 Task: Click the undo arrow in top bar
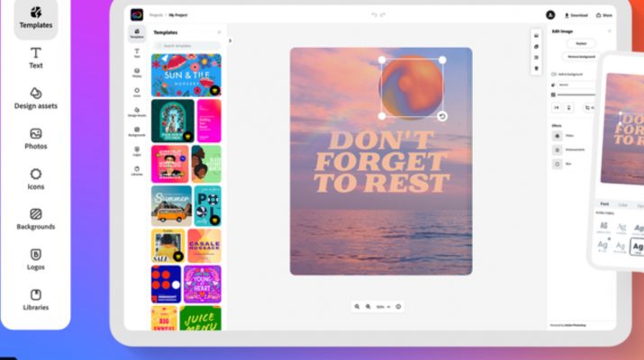tap(374, 14)
